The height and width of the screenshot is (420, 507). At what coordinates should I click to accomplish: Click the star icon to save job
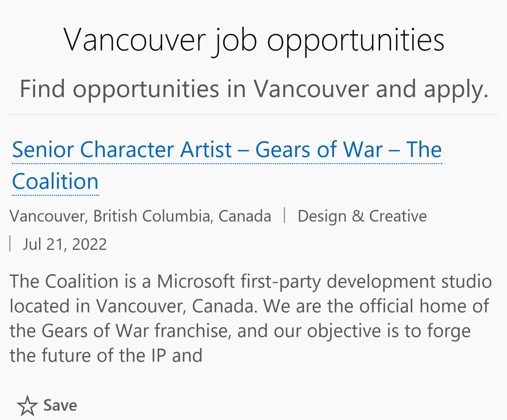[27, 405]
